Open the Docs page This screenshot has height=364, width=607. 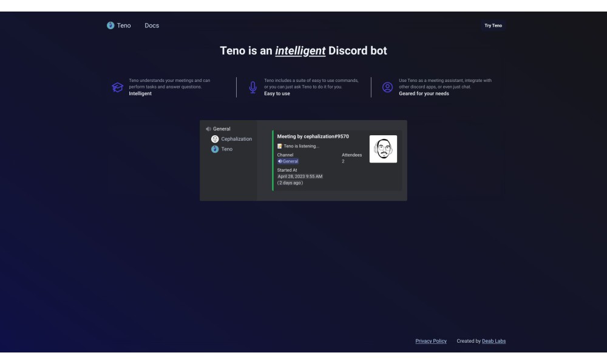[152, 25]
